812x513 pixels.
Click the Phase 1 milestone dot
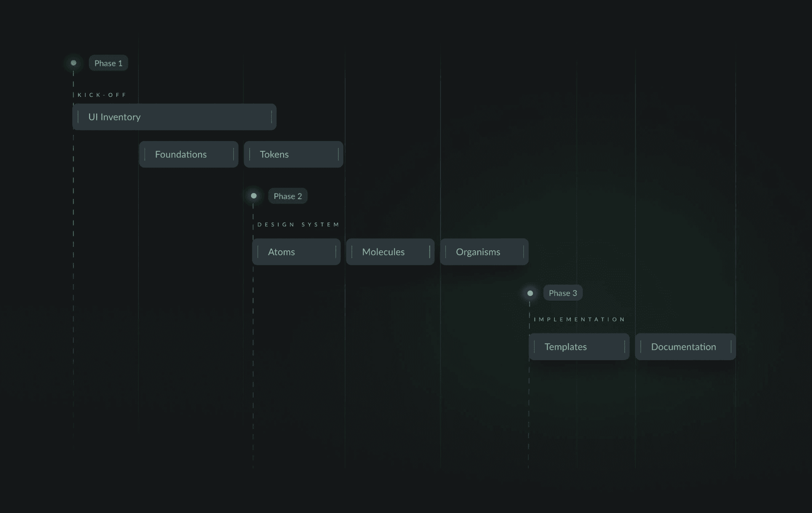(x=73, y=63)
